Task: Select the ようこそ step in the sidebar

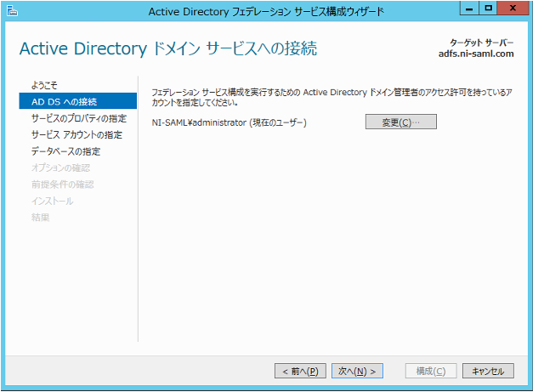Action: [x=44, y=85]
